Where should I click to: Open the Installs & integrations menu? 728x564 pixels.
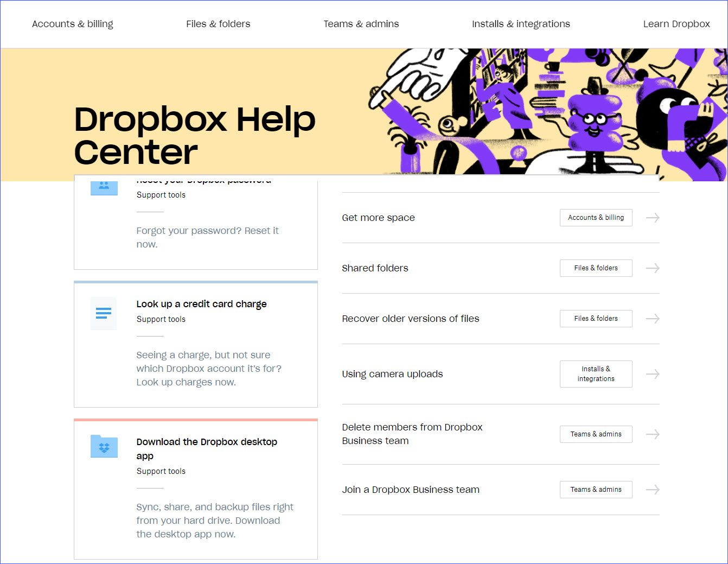coord(521,24)
